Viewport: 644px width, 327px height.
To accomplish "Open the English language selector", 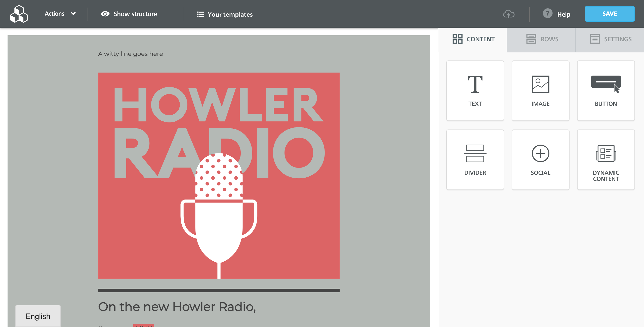I will click(38, 316).
